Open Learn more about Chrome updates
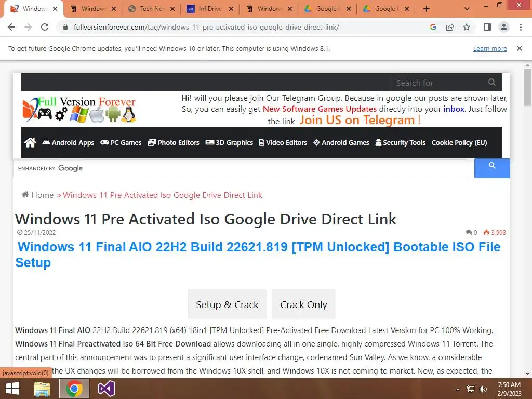Screen dimensions: 532x399 tap(490, 48)
